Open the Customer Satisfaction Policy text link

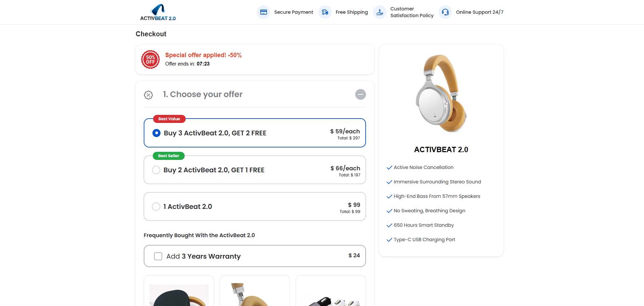point(412,12)
